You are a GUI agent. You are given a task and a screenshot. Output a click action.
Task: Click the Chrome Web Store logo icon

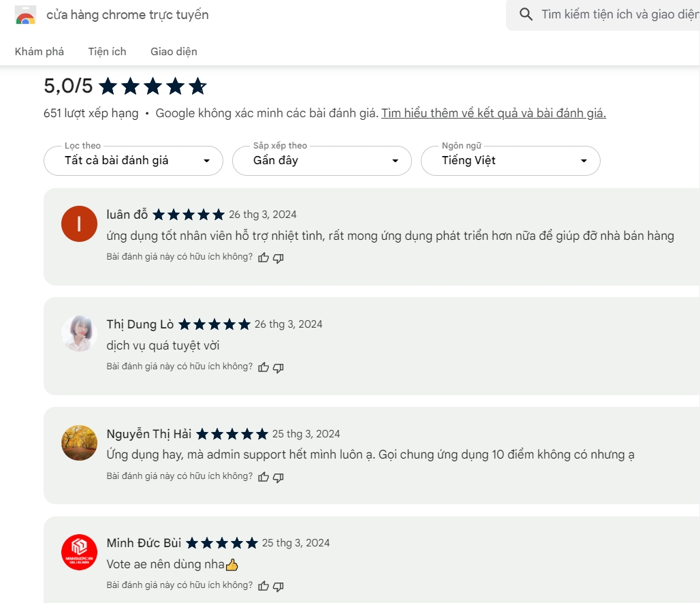pos(25,15)
